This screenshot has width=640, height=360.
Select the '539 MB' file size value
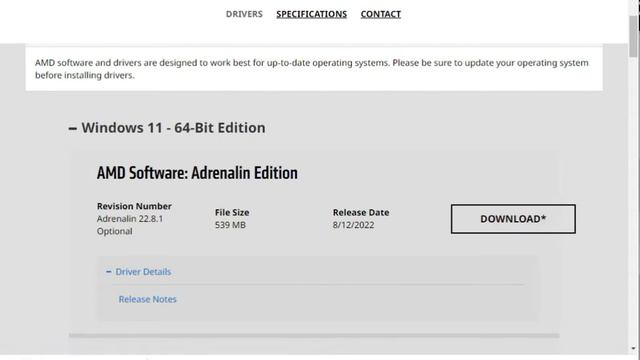[x=230, y=225]
